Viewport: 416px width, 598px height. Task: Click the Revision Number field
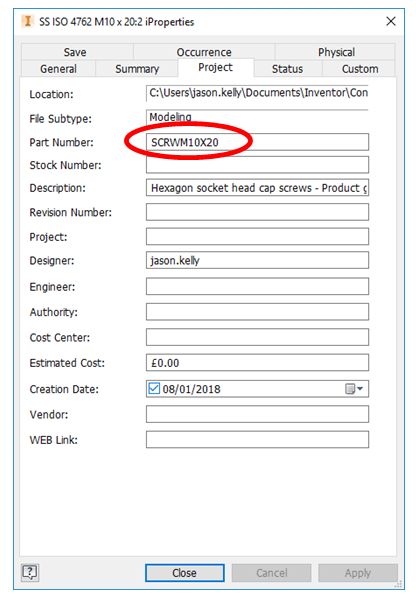coord(257,212)
